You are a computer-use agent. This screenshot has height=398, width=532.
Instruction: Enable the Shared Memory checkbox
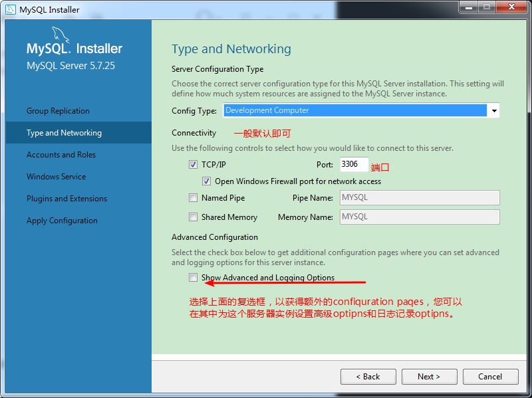point(194,217)
